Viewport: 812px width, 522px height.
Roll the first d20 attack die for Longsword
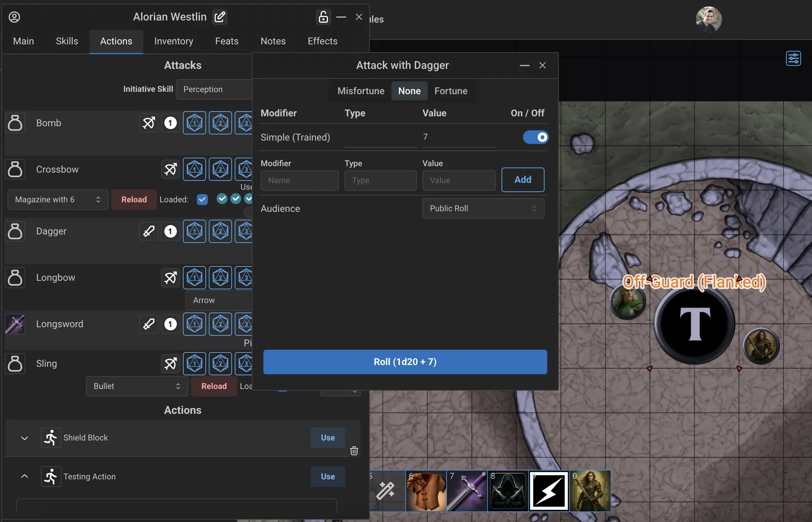[194, 324]
